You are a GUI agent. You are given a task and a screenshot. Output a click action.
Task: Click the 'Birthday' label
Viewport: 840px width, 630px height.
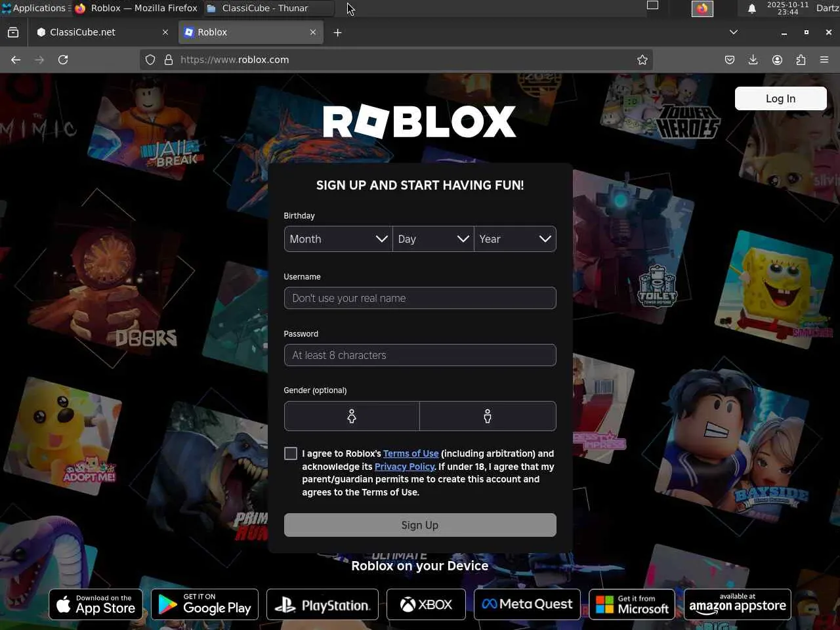pos(299,216)
